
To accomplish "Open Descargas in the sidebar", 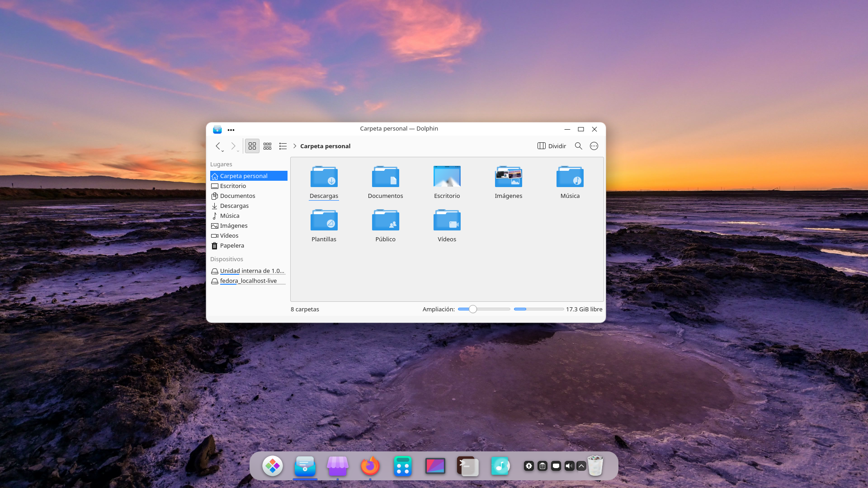I will [x=249, y=206].
